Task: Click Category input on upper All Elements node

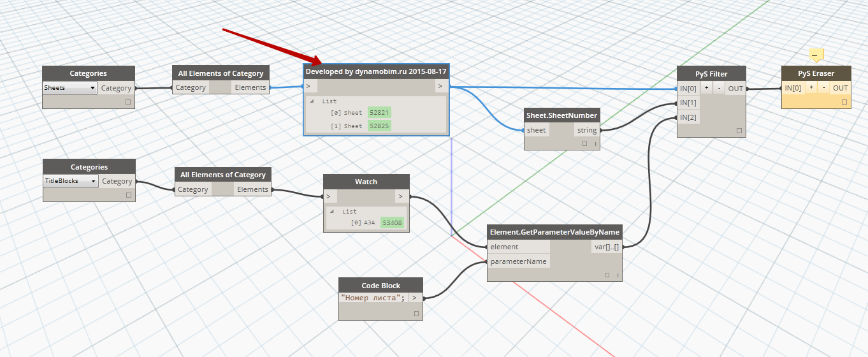Action: 191,87
